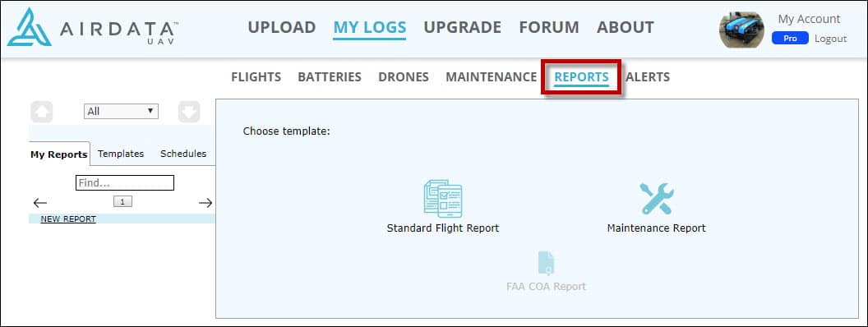The height and width of the screenshot is (327, 868).
Task: Switch to the FLIGHTS section
Action: pos(256,77)
